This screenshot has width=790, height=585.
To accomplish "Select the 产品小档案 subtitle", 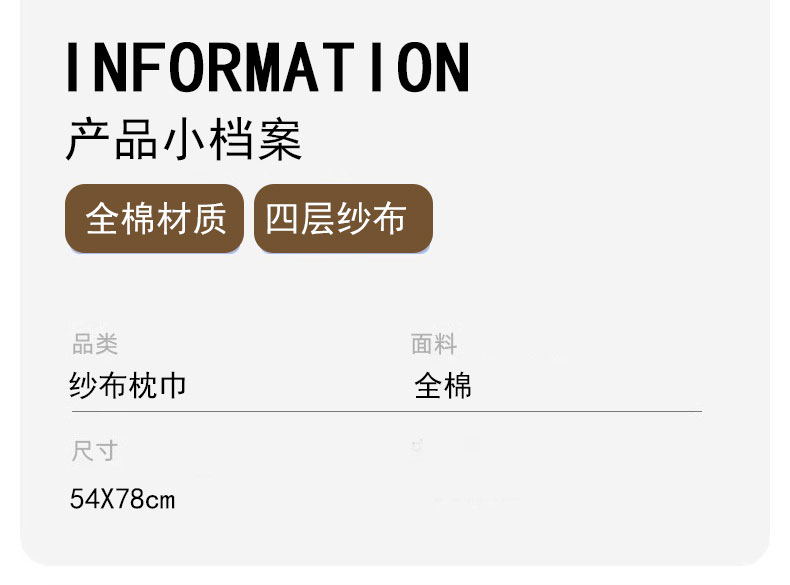I will (184, 141).
